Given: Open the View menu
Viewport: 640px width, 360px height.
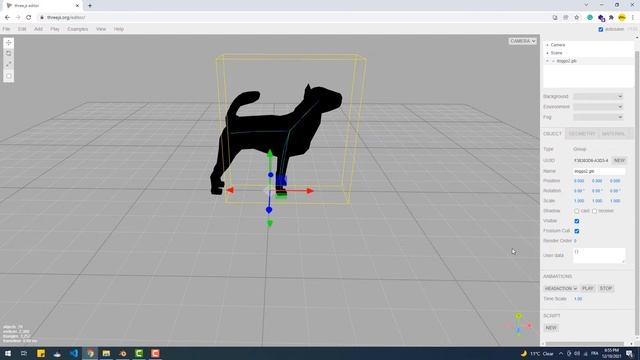Looking at the screenshot, I should pyautogui.click(x=101, y=29).
